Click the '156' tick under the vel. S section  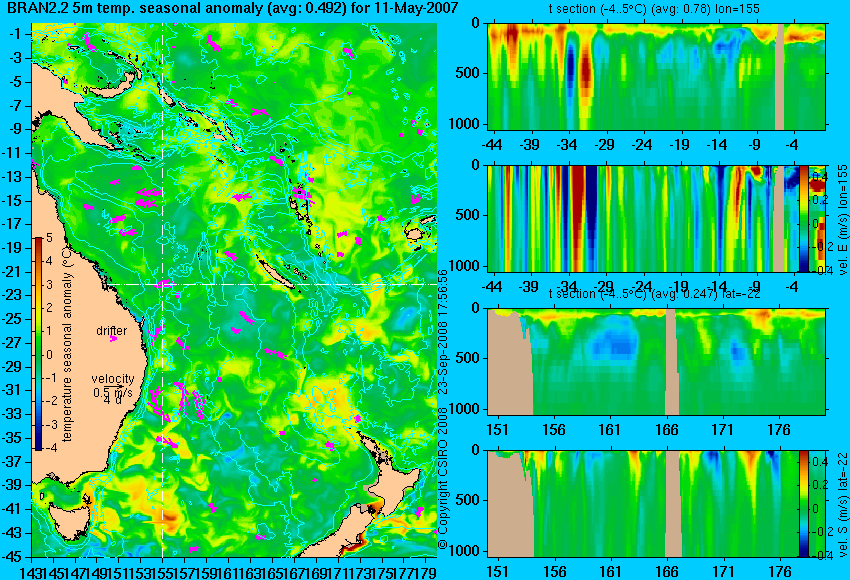(x=553, y=572)
